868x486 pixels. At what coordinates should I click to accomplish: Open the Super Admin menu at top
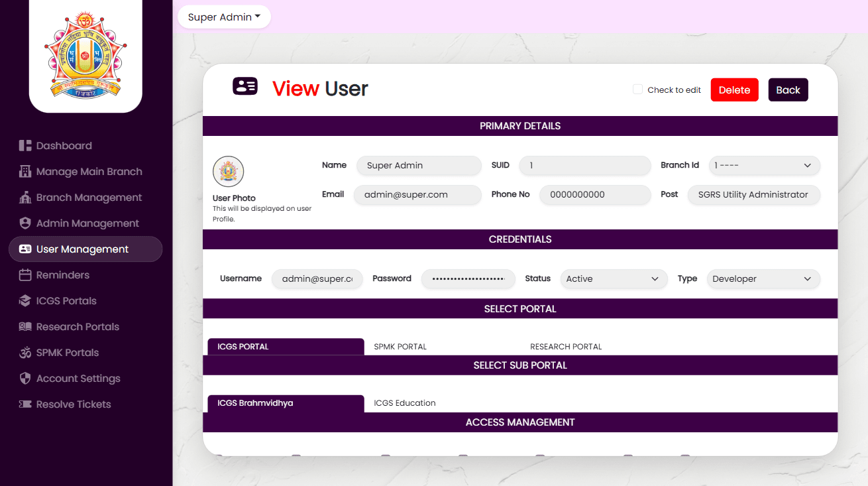(224, 17)
